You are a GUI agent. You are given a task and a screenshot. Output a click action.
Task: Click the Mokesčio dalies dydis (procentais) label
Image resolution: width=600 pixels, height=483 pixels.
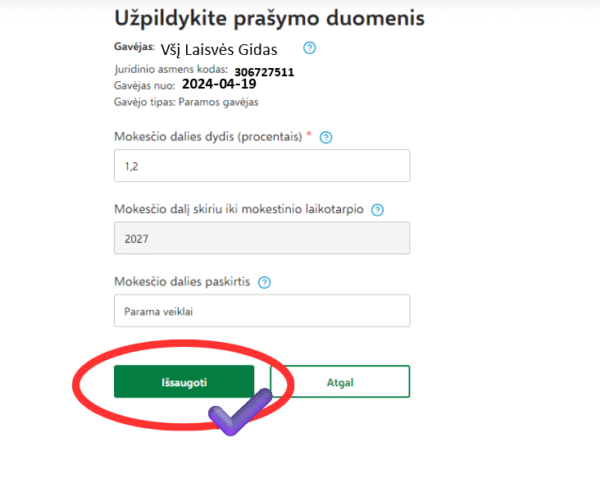click(208, 137)
